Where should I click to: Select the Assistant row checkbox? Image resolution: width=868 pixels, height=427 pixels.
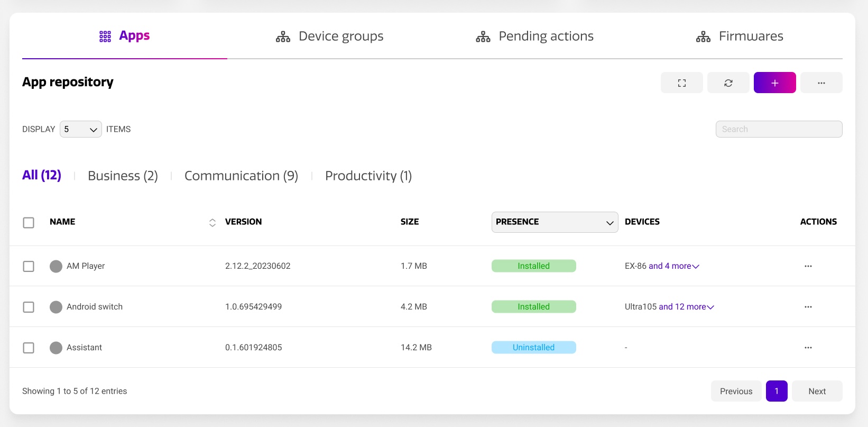pyautogui.click(x=29, y=348)
